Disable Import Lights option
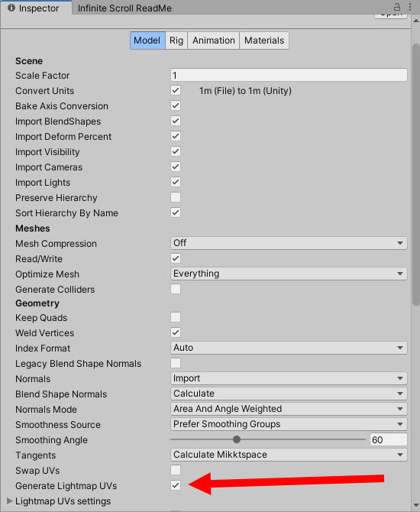420x512 pixels. [176, 182]
